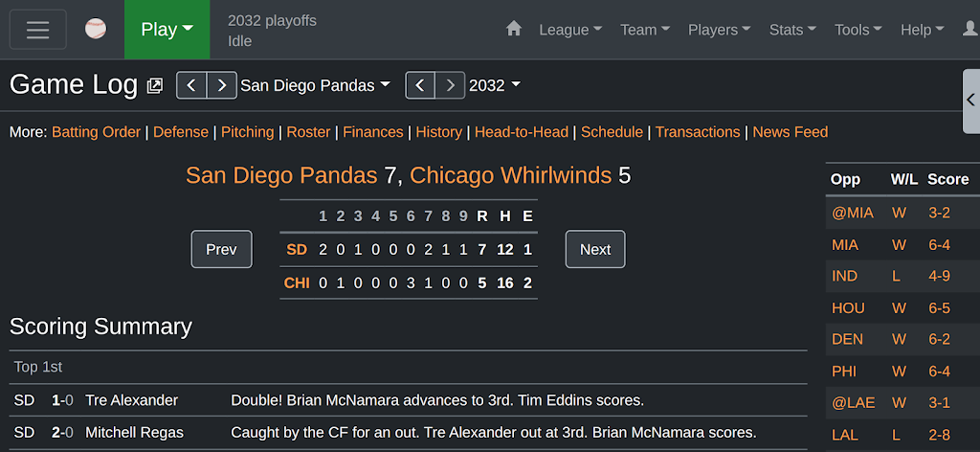Expand the Play dropdown button
Viewport: 980px width, 452px height.
167,30
